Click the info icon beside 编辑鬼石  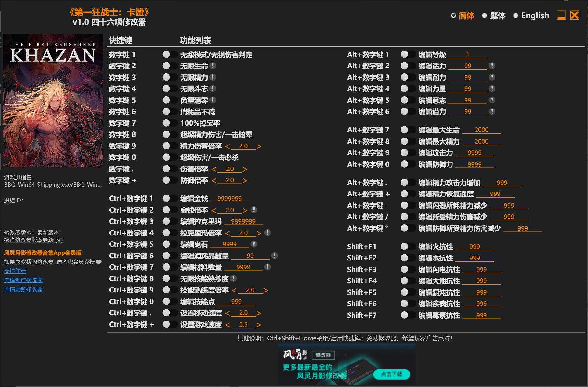(254, 244)
